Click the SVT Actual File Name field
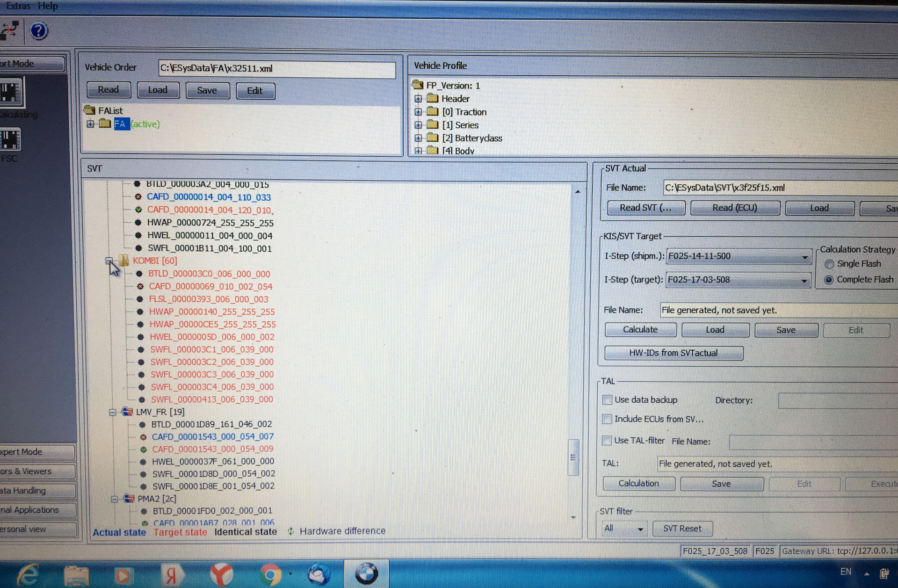The height and width of the screenshot is (588, 898). pyautogui.click(x=780, y=188)
